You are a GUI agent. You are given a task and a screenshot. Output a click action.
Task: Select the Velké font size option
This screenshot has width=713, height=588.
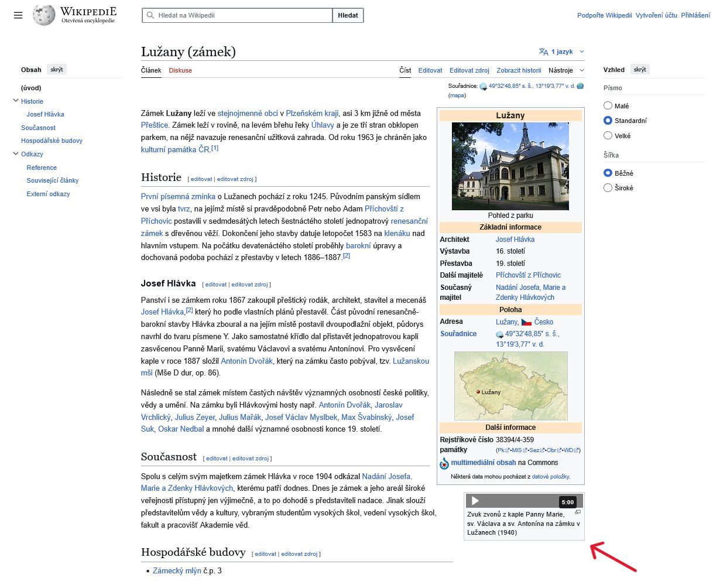(x=608, y=136)
